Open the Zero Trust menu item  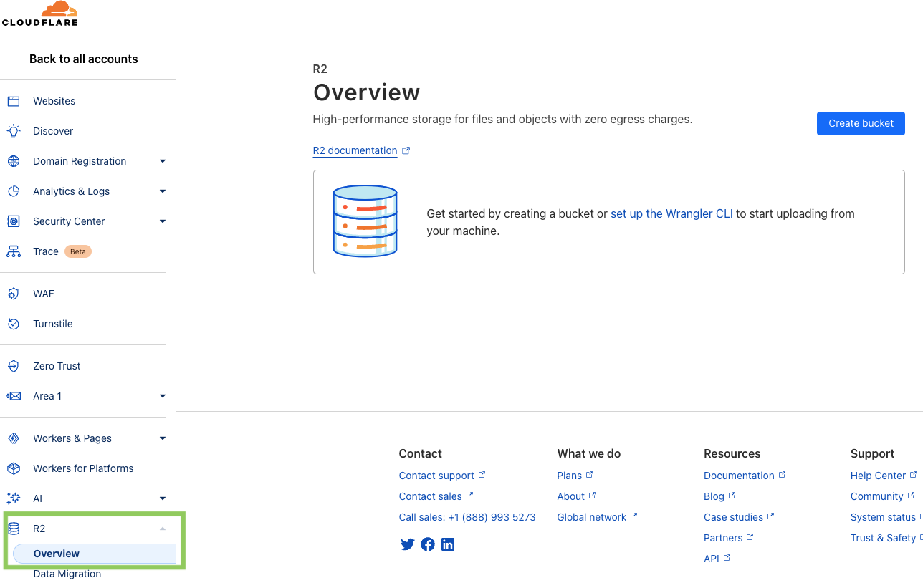point(57,366)
